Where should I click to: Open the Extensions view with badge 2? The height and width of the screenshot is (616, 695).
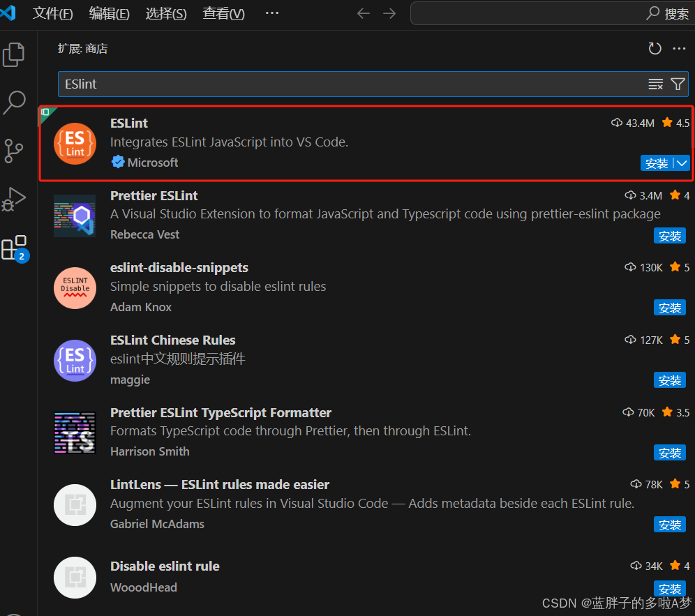(x=15, y=248)
